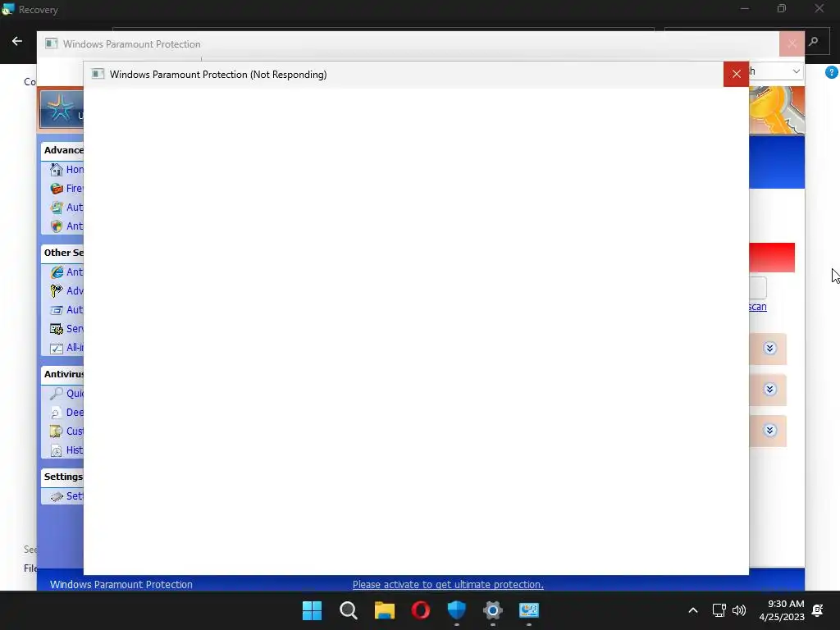Click the Home house icon in sidebar
The image size is (840, 630).
pyautogui.click(x=57, y=169)
